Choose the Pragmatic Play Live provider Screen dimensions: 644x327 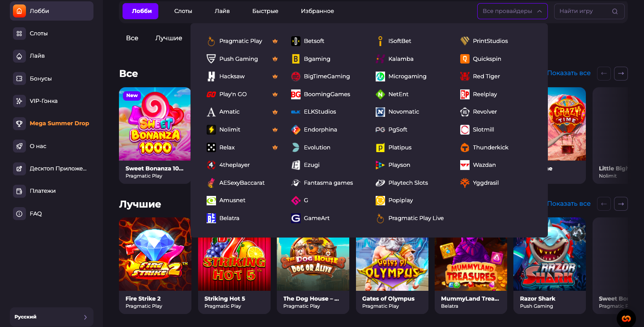coord(410,218)
